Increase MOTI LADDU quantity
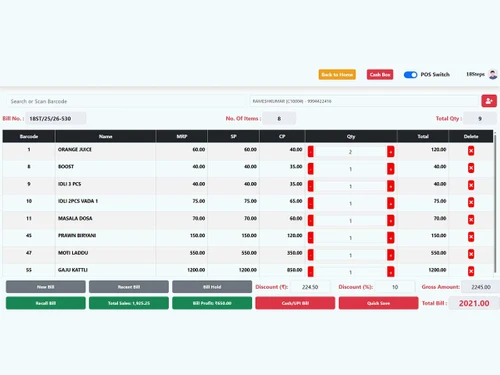This screenshot has width=500, height=375. click(391, 255)
